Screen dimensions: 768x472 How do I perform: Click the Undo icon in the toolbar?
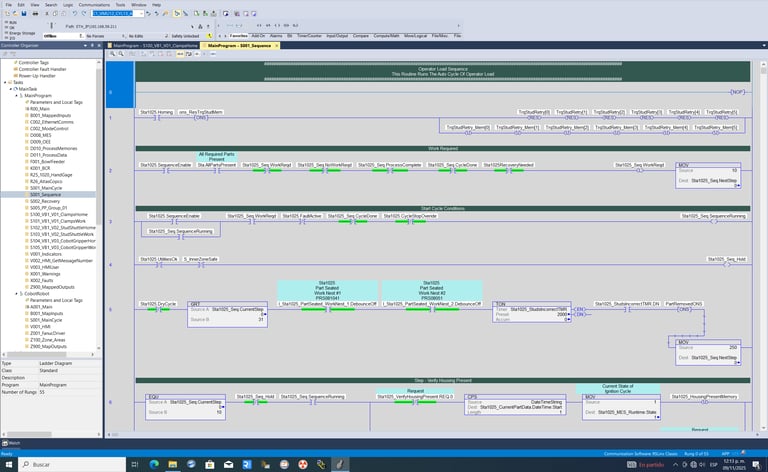75,13
